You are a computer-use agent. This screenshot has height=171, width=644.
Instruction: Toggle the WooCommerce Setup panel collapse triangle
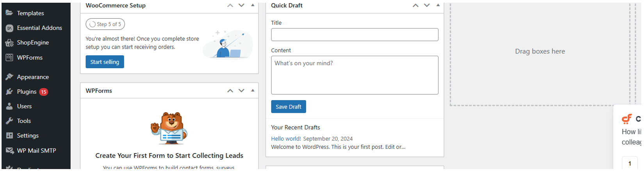point(253,5)
